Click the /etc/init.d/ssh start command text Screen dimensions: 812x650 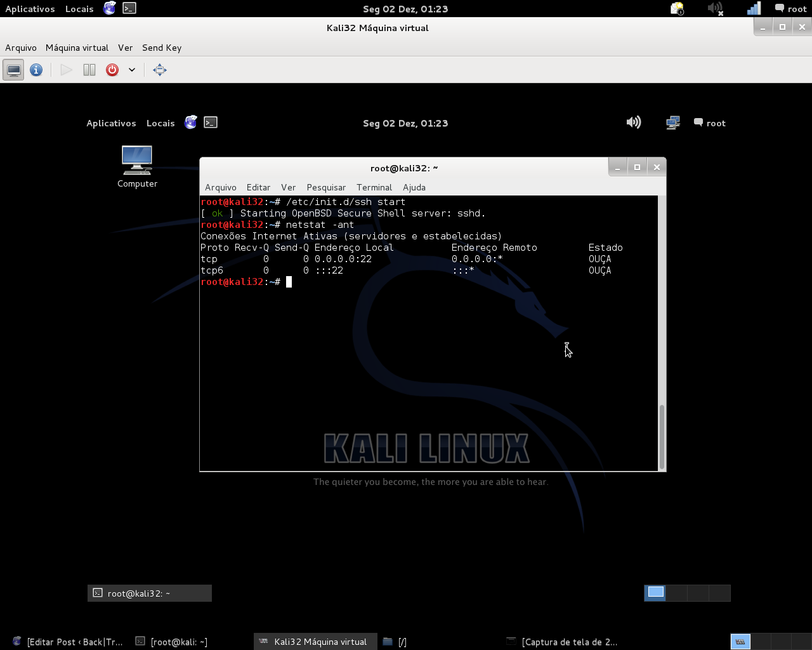346,202
